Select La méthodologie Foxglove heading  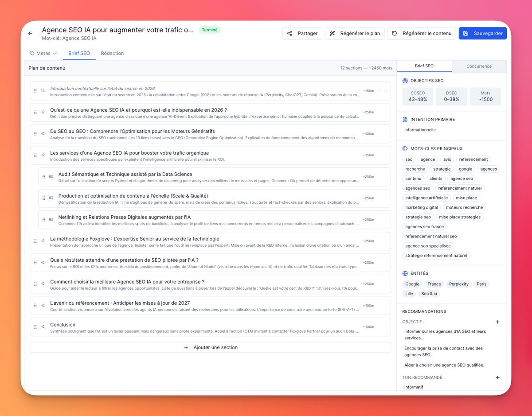(x=135, y=239)
